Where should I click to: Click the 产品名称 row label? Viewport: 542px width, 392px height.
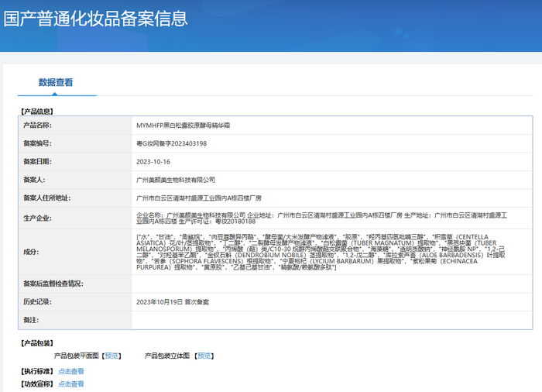pos(37,125)
